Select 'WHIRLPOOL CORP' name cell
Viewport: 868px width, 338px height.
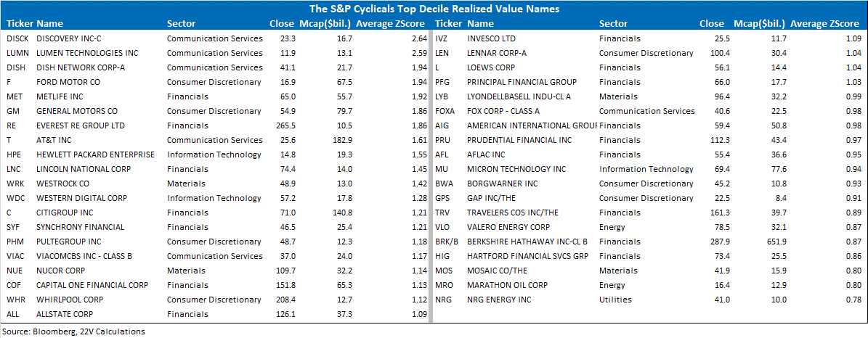pyautogui.click(x=70, y=300)
